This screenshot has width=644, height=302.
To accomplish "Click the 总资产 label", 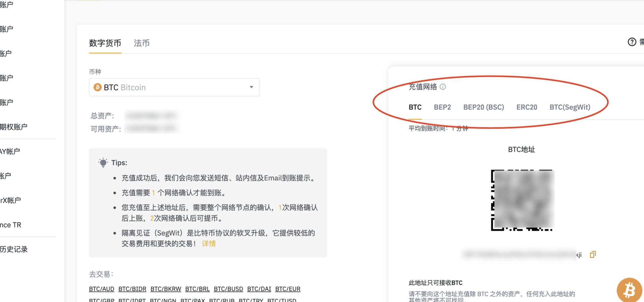I will pos(102,116).
